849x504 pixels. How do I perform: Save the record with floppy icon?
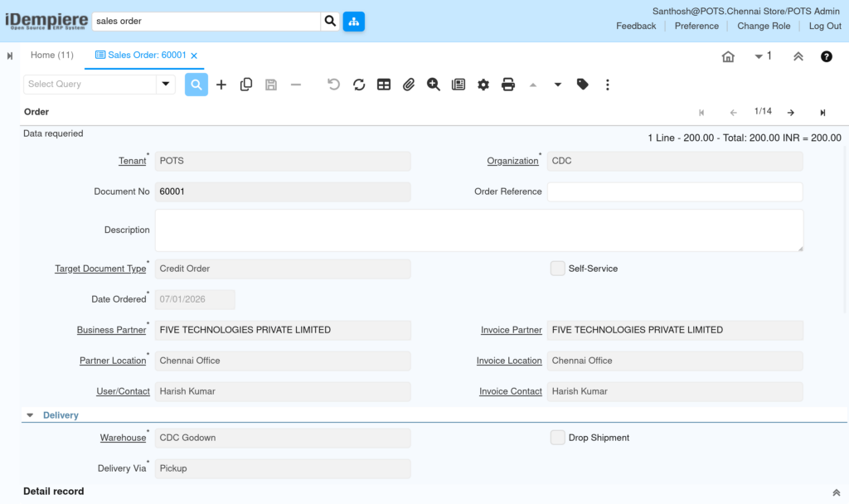point(271,85)
